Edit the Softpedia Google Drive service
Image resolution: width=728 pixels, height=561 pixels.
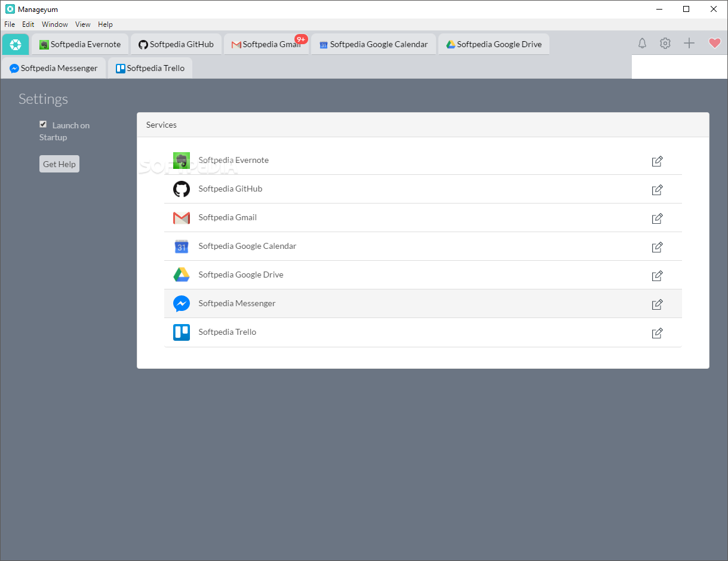pos(657,276)
